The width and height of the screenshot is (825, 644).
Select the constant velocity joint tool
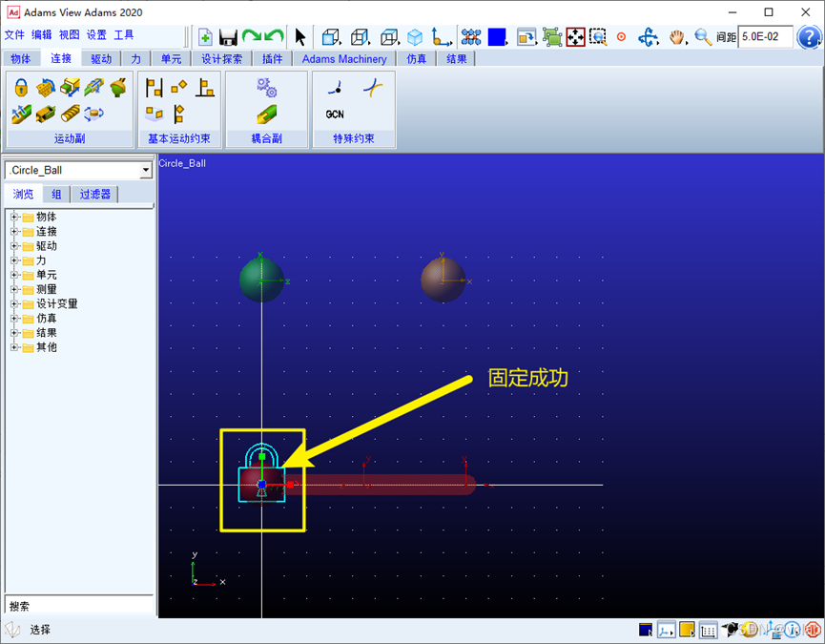(x=22, y=114)
